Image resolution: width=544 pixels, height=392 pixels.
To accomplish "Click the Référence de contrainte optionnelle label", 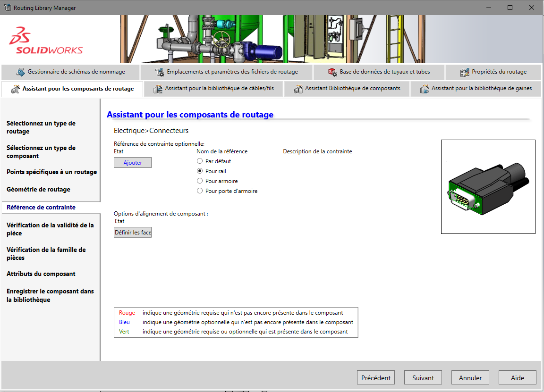I will point(159,144).
